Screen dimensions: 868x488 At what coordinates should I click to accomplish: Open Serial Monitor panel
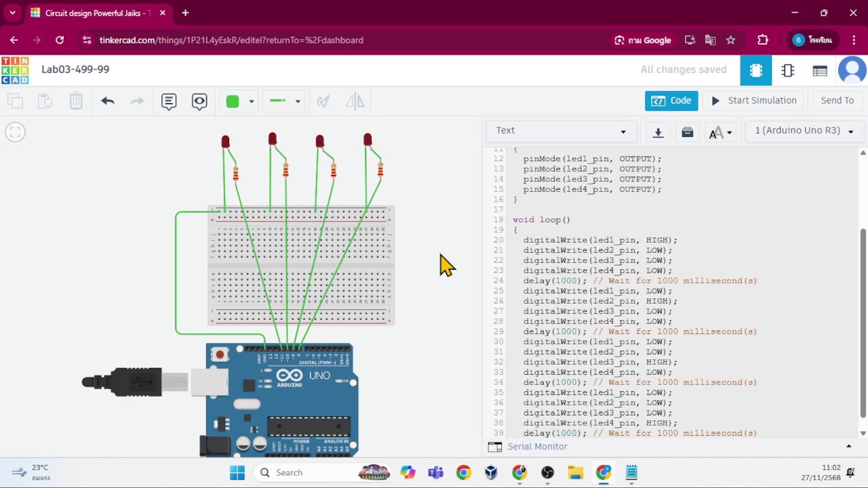pos(537,447)
